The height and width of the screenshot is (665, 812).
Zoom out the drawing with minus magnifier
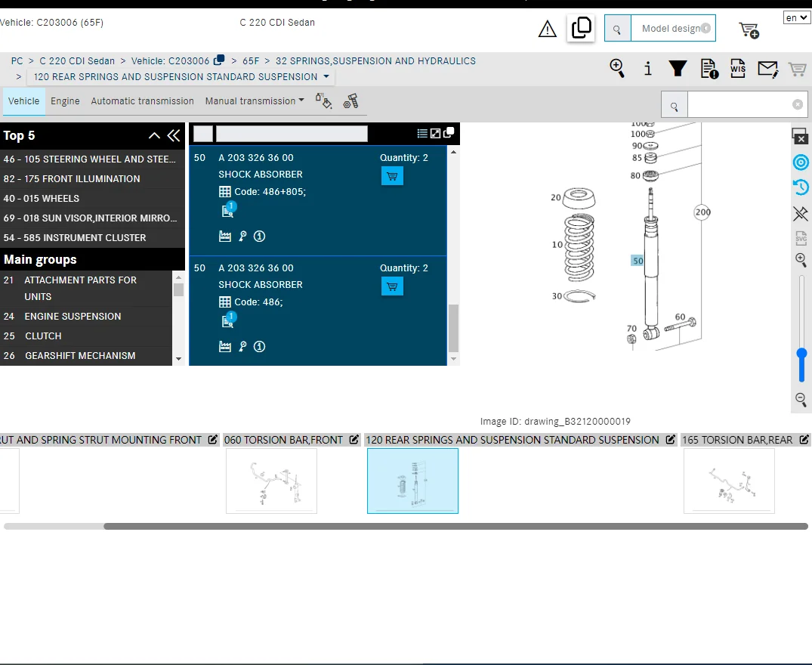coord(801,399)
